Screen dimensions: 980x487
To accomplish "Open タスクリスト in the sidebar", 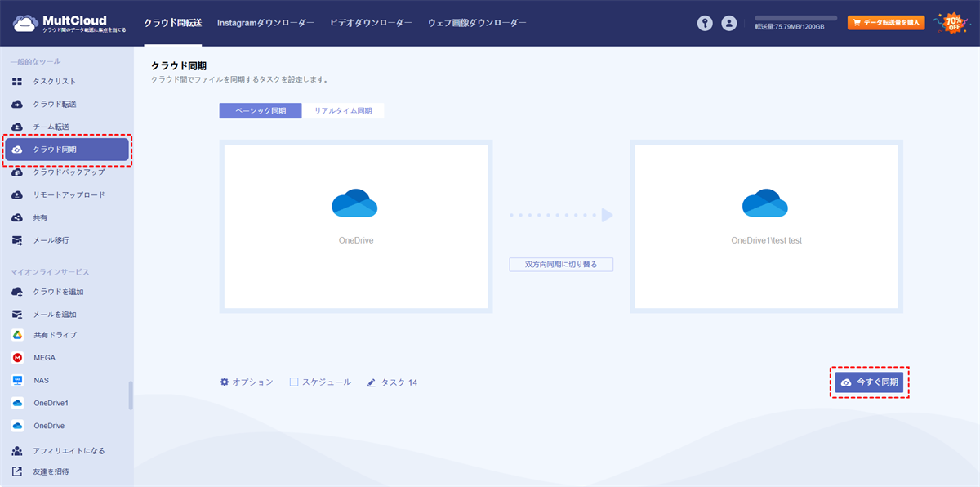I will click(55, 82).
